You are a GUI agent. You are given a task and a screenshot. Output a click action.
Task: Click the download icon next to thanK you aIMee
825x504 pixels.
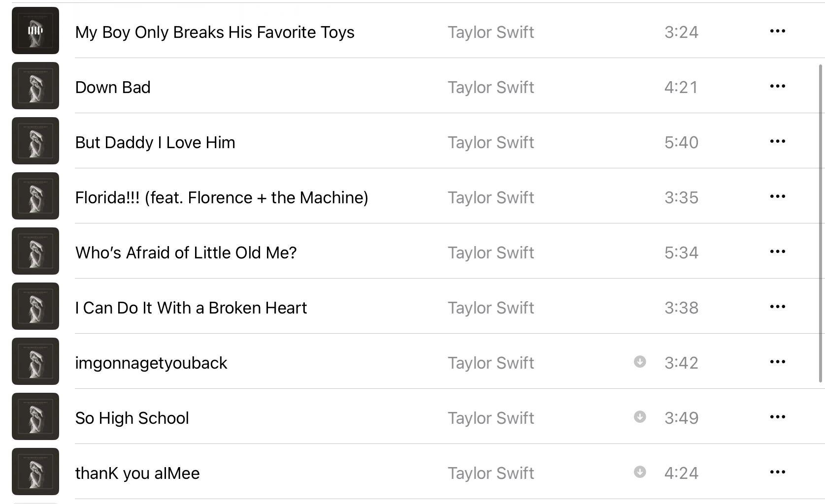(639, 472)
